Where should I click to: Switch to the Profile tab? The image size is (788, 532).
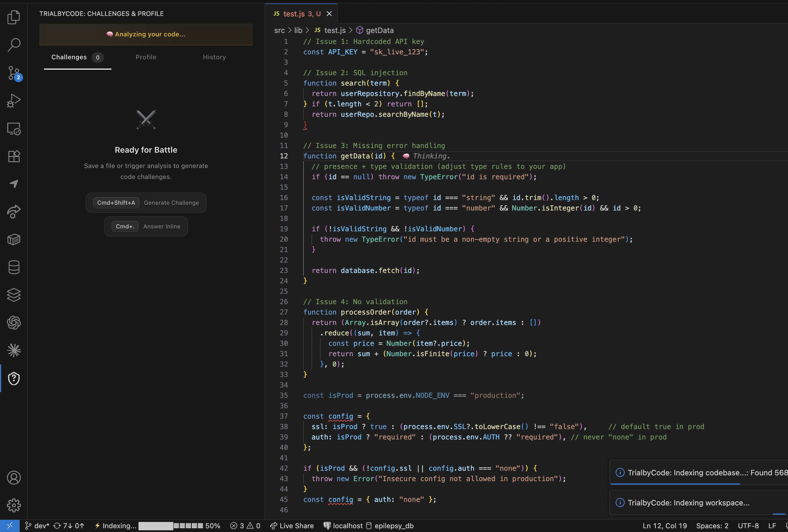pos(146,57)
